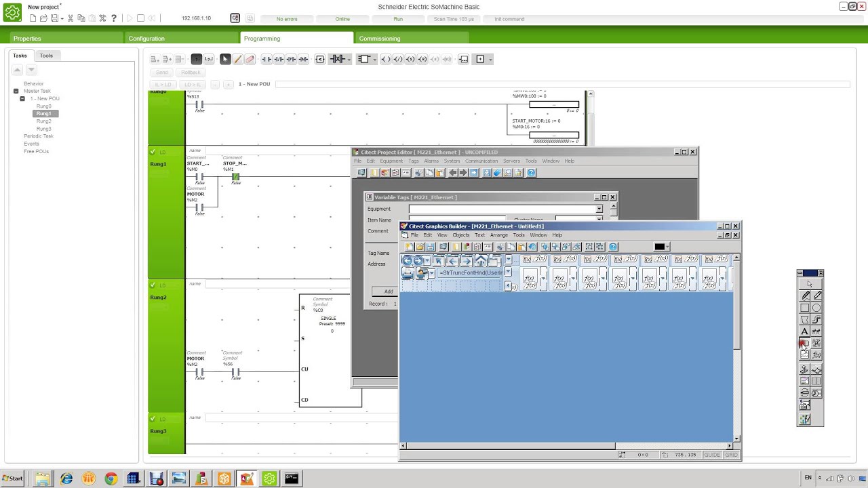Screen dimensions: 868x488
Task: Open the SoMachine Basic taskbar icon
Action: pos(269,479)
